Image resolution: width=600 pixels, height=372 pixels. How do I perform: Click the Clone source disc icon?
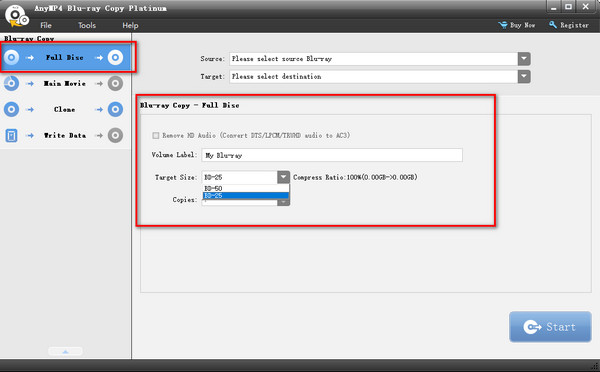click(x=11, y=109)
